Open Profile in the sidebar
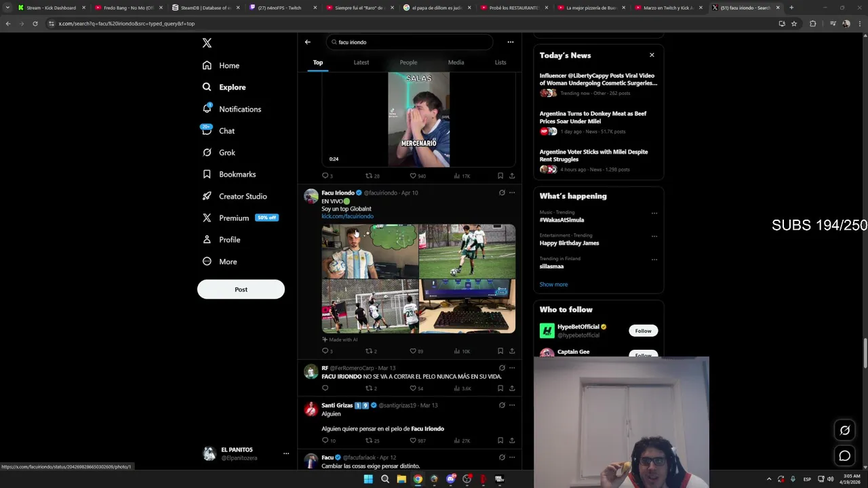 [x=221, y=240]
